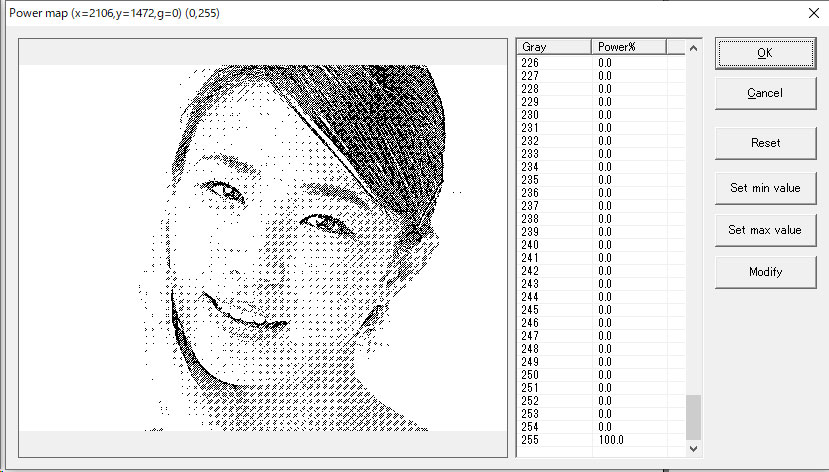Confirm the power map with OK
The image size is (829, 472).
coord(765,53)
